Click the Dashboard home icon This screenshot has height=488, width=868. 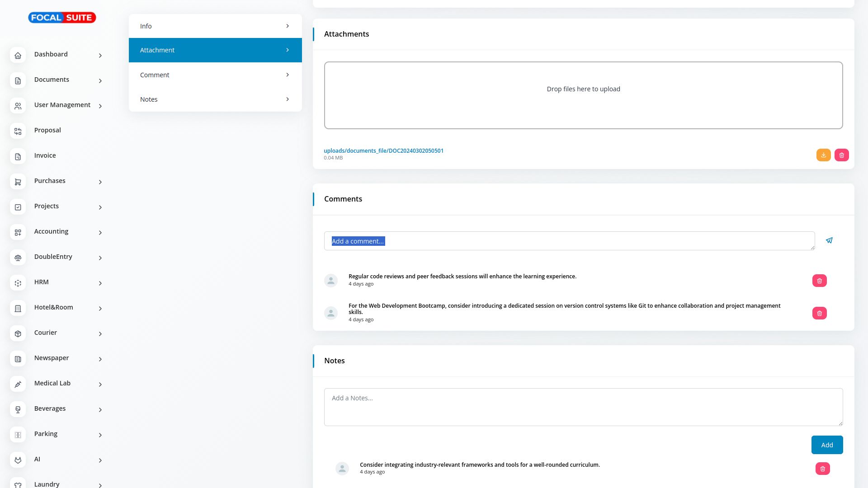point(18,55)
